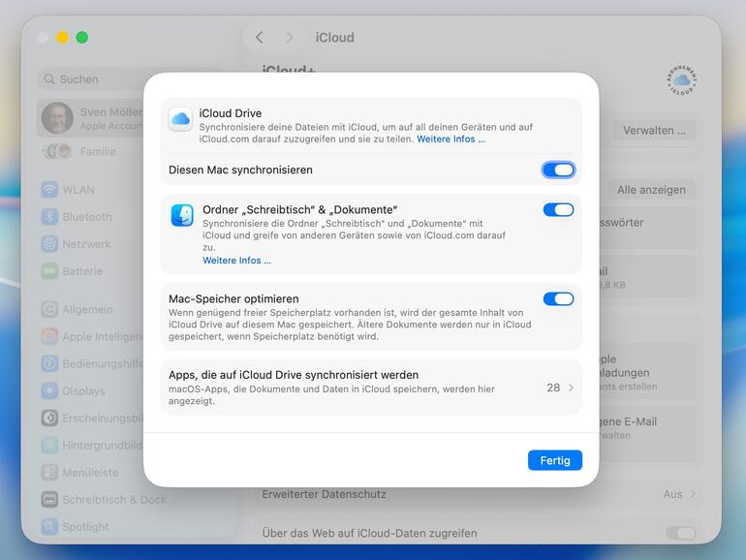The image size is (746, 560).
Task: Open Erscheinungsbild icon in sidebar
Action: [49, 418]
